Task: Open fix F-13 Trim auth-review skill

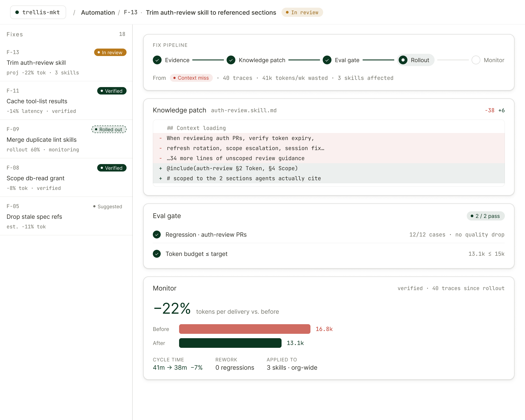Action: [x=66, y=62]
